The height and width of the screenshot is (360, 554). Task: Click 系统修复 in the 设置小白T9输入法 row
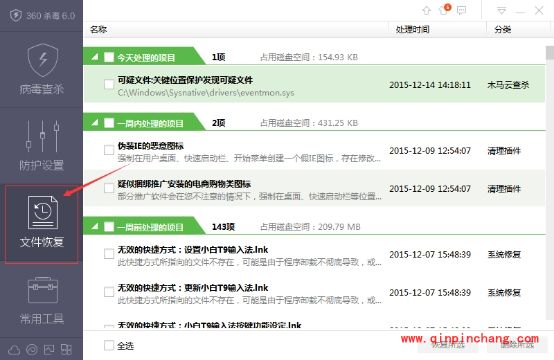(504, 254)
